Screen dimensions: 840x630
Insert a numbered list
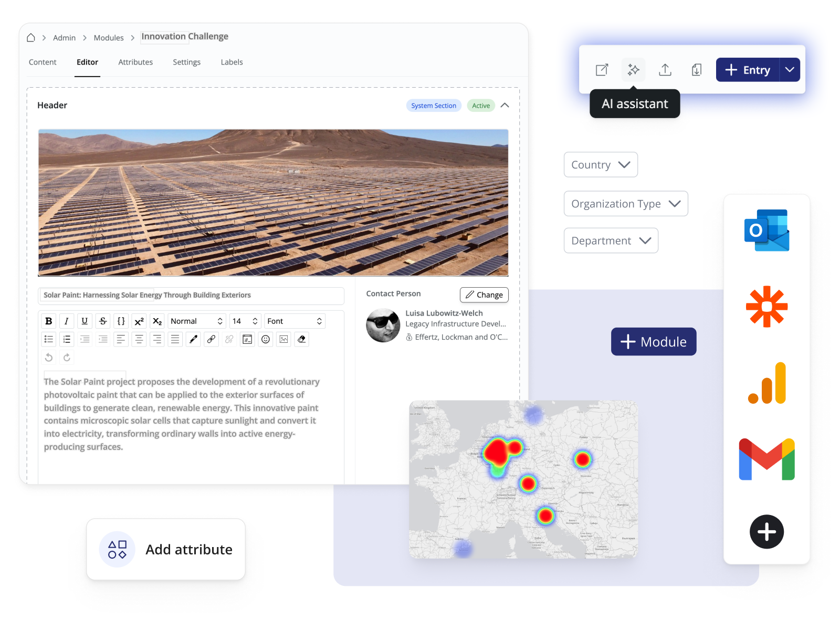coord(67,339)
